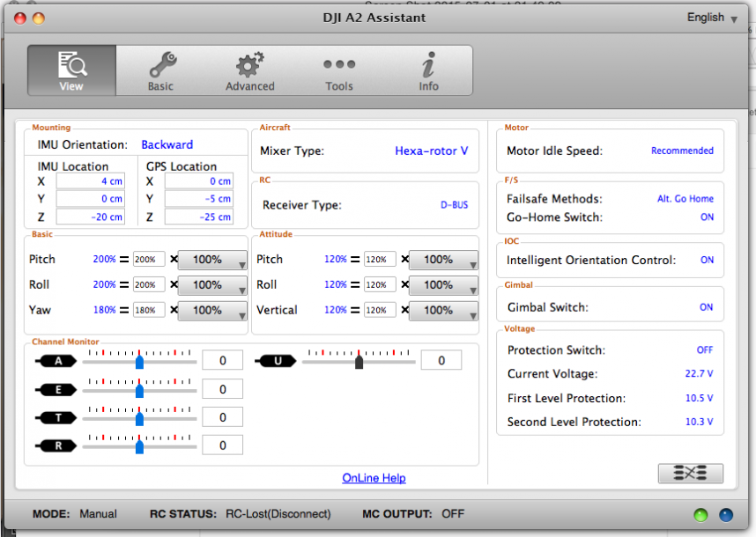Switch to the Basic tab
The image size is (756, 537).
tap(160, 70)
